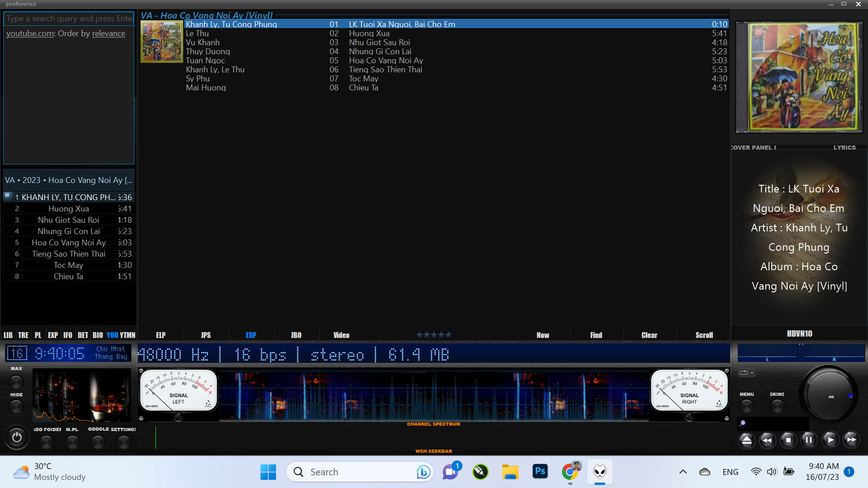Image resolution: width=868 pixels, height=488 pixels.
Task: Select the JBO tab
Action: [x=296, y=335]
